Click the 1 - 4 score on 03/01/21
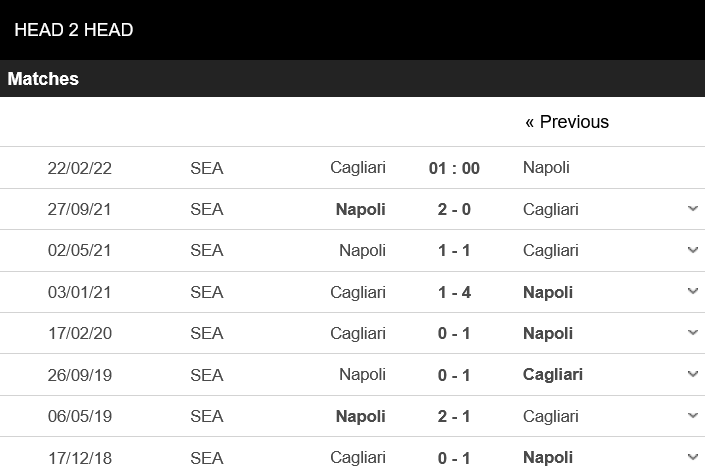The height and width of the screenshot is (470, 705). [454, 292]
